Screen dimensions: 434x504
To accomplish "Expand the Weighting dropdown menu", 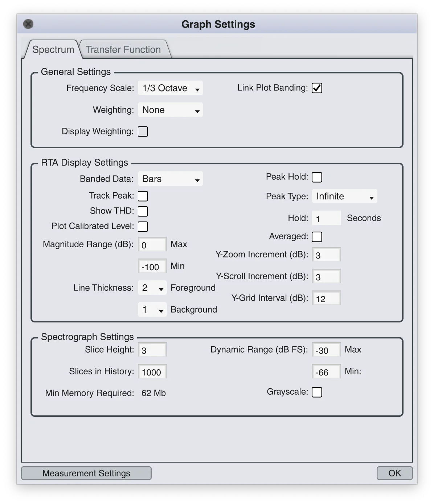I will (x=170, y=110).
